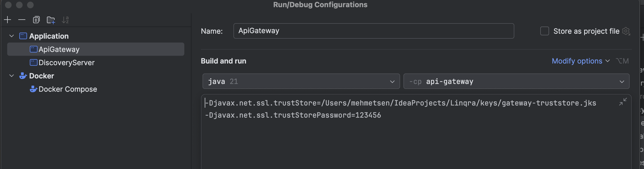Open the java 21 JDK dropdown
Screen dimensions: 644x169
click(301, 81)
